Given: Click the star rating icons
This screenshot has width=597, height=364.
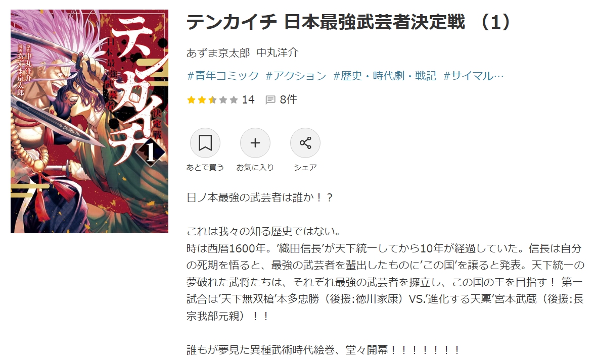Looking at the screenshot, I should [212, 100].
